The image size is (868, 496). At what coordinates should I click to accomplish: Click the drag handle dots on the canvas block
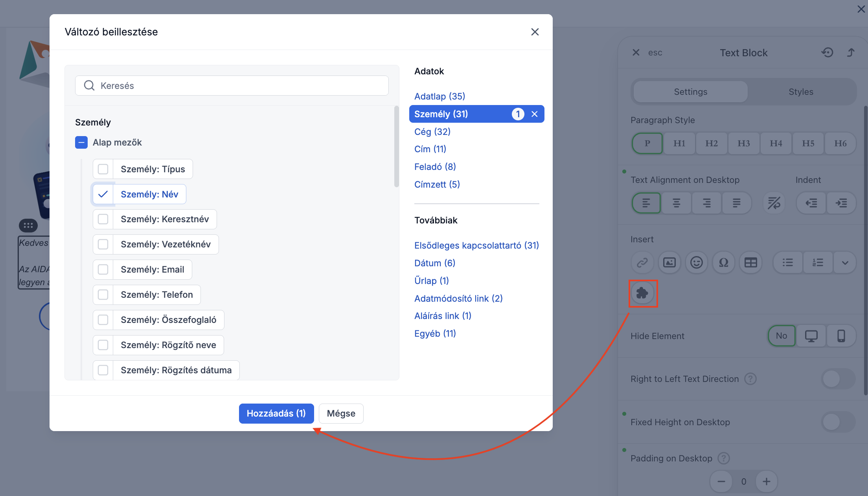(28, 225)
